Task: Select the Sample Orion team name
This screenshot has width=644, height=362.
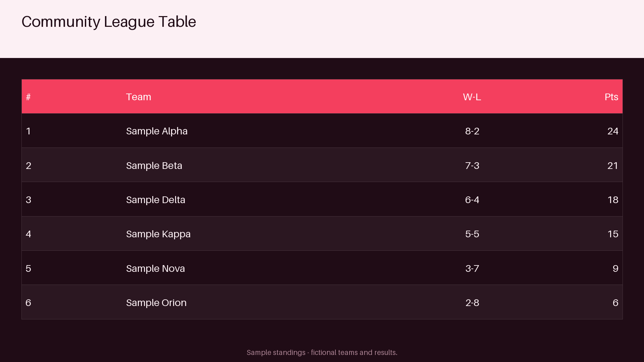Action: coord(156,303)
